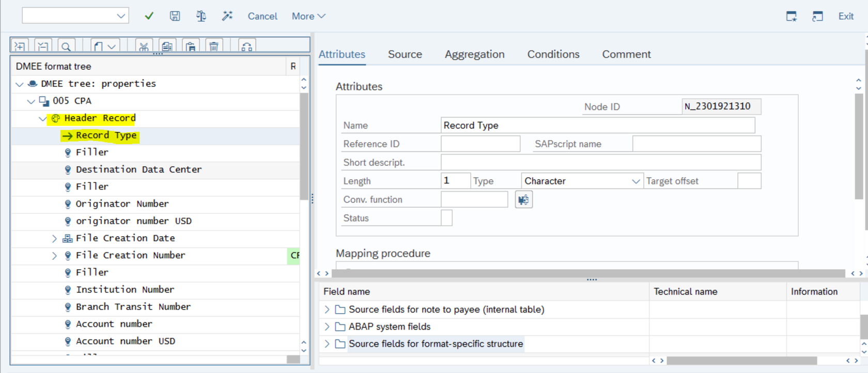Select the Record Type tree row
The image size is (868, 373).
155,135
